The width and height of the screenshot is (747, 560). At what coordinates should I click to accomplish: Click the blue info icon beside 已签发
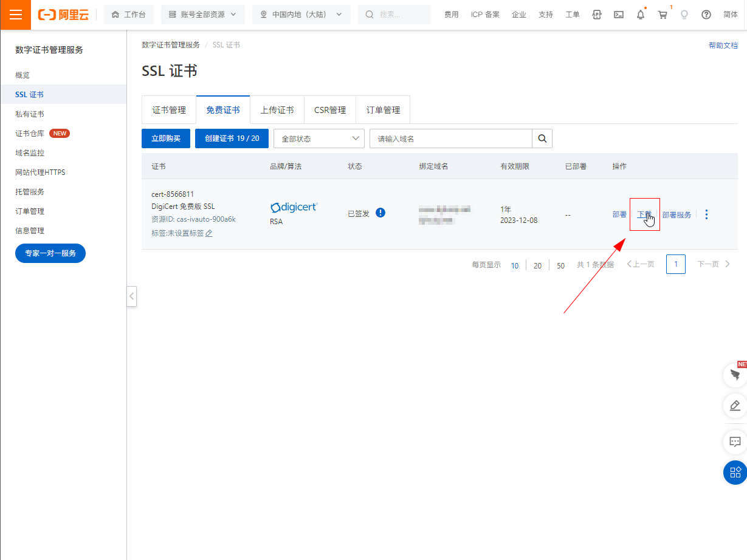(x=380, y=213)
